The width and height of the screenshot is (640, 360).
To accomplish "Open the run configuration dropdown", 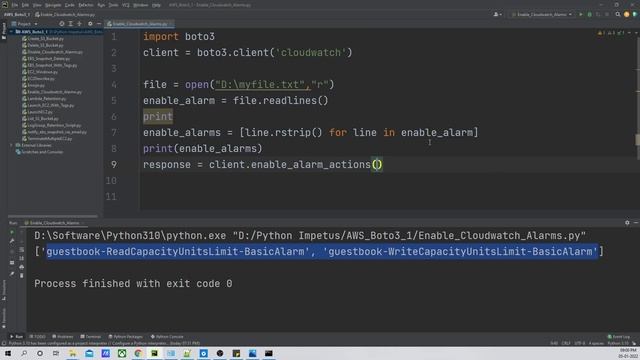I will pos(542,14).
